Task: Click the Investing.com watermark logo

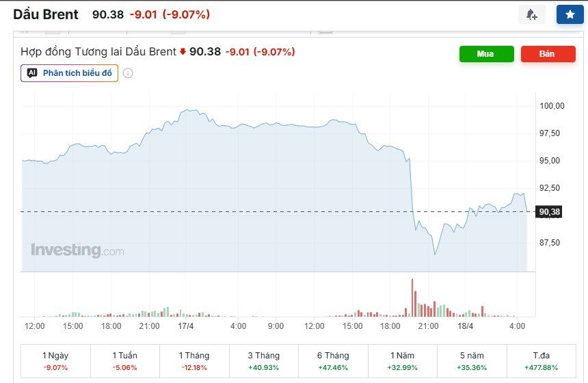Action: tap(77, 250)
